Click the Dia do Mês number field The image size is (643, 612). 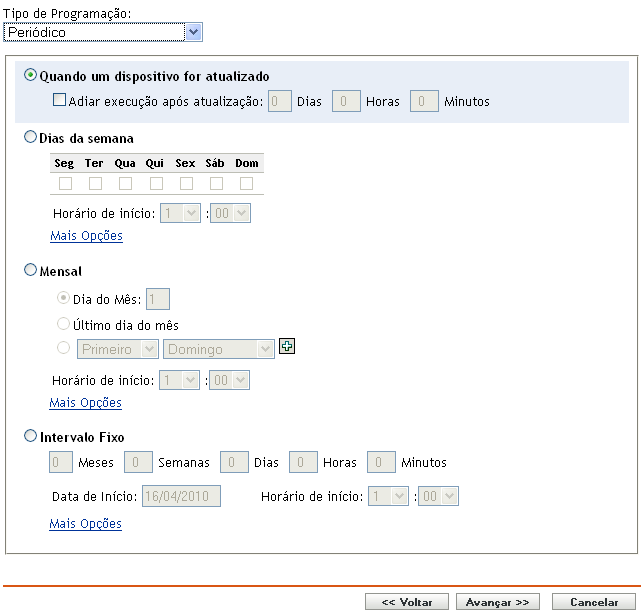pos(158,299)
